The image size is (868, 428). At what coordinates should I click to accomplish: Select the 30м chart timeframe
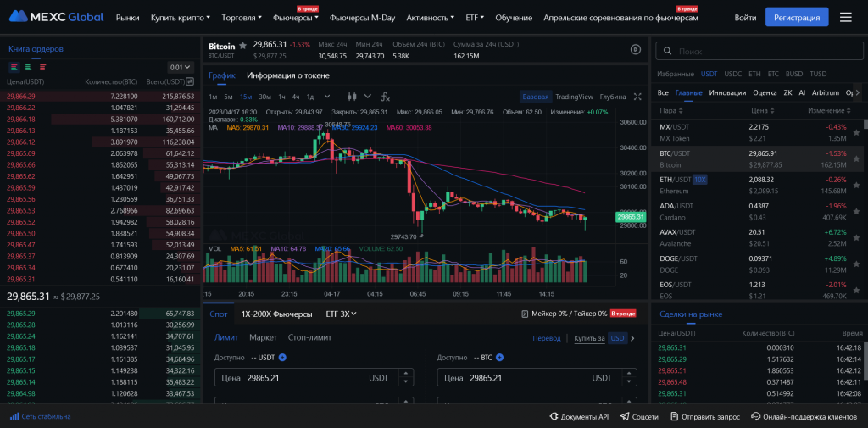pyautogui.click(x=264, y=97)
